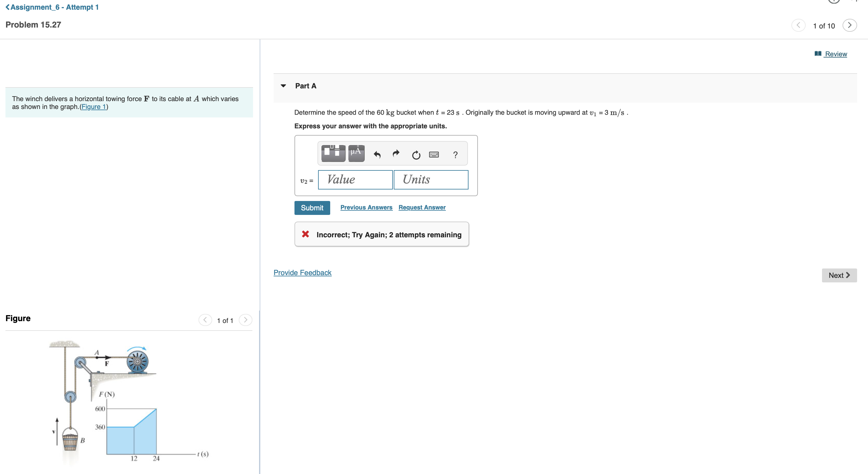Click the Next button
This screenshot has height=474, width=868.
pos(839,275)
